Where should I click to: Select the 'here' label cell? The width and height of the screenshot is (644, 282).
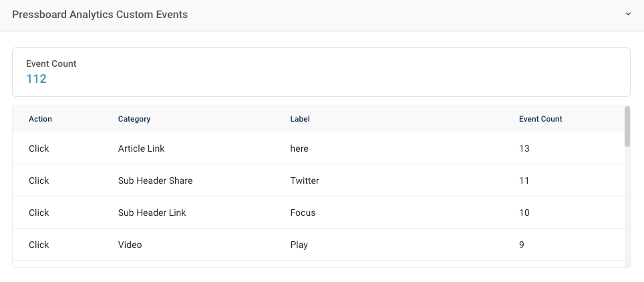299,148
